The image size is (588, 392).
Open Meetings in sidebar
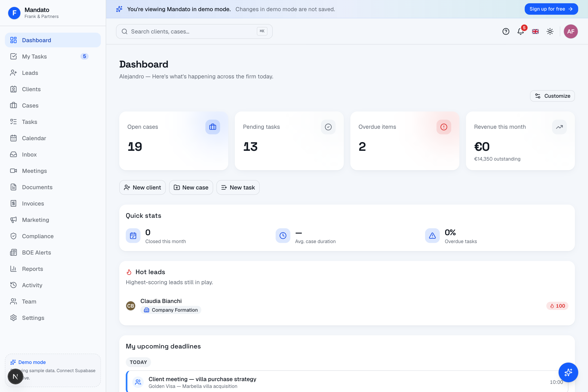click(53, 171)
